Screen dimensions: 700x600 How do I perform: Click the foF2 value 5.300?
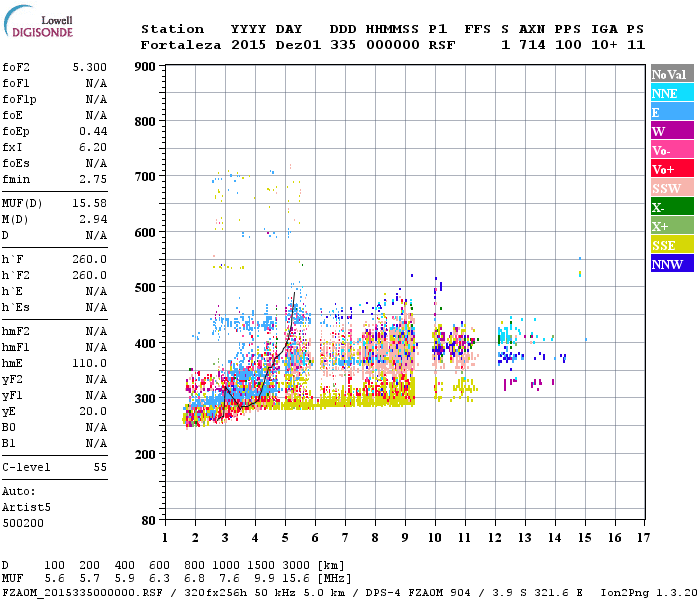coord(89,67)
